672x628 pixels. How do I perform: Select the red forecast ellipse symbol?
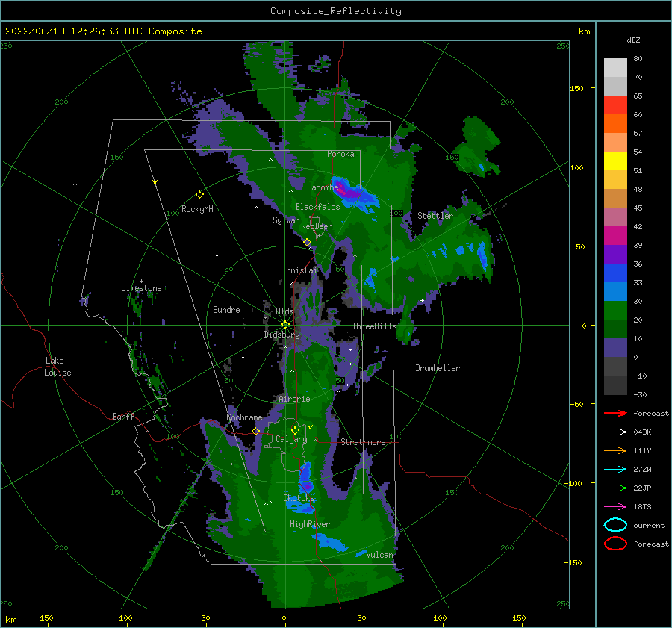coord(615,544)
